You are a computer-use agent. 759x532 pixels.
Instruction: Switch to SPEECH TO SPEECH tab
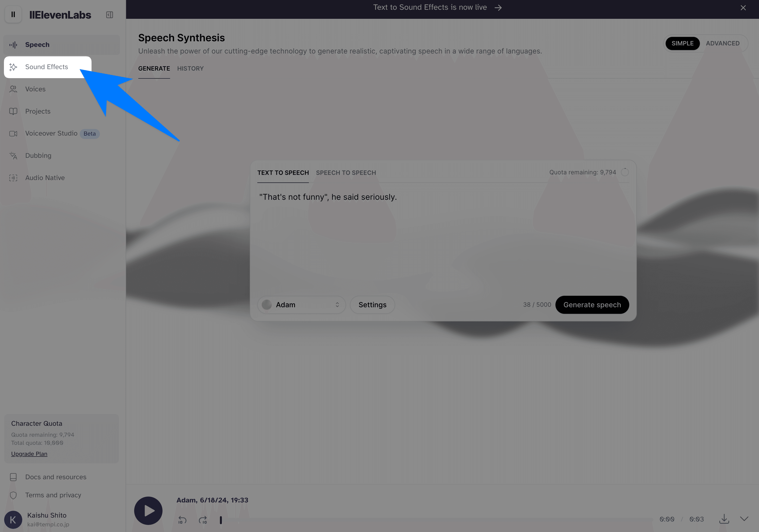click(346, 173)
